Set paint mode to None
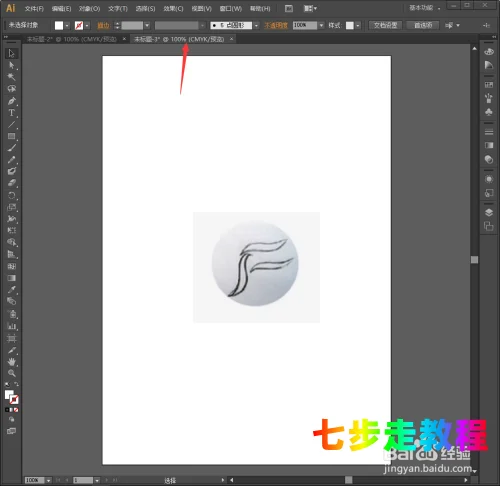The width and height of the screenshot is (500, 486). [16, 410]
